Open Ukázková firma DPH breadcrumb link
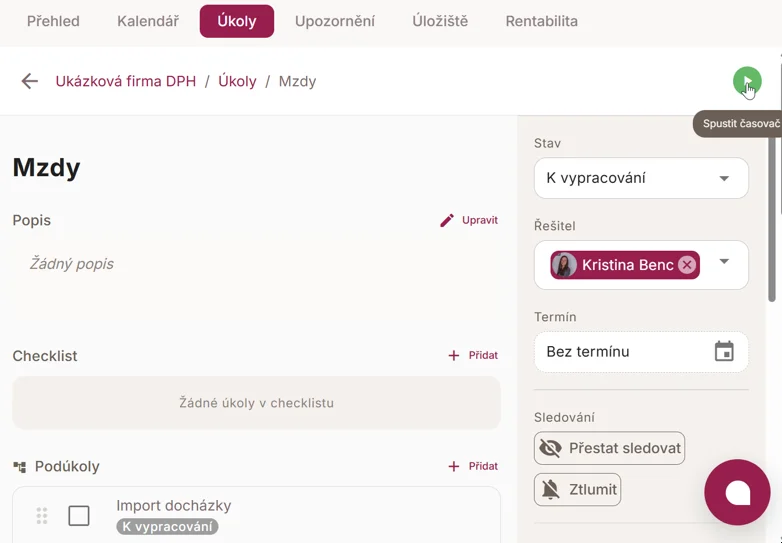 [x=126, y=81]
